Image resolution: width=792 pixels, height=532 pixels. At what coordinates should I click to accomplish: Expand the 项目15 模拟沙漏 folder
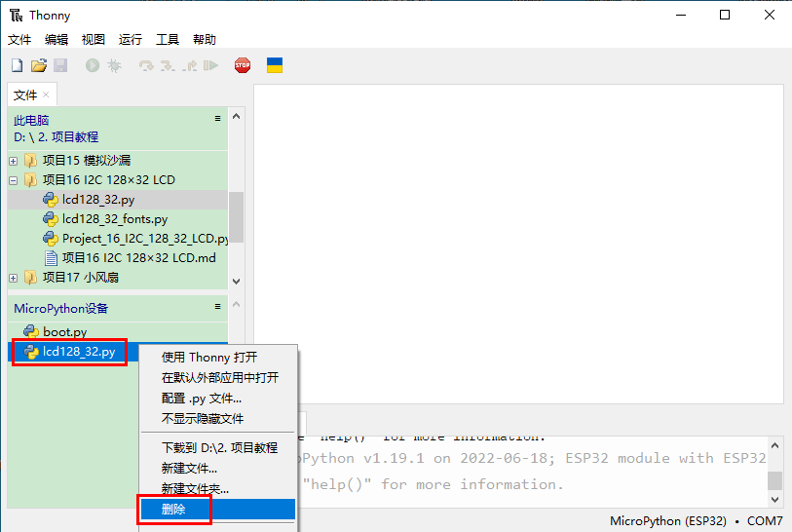click(x=13, y=161)
